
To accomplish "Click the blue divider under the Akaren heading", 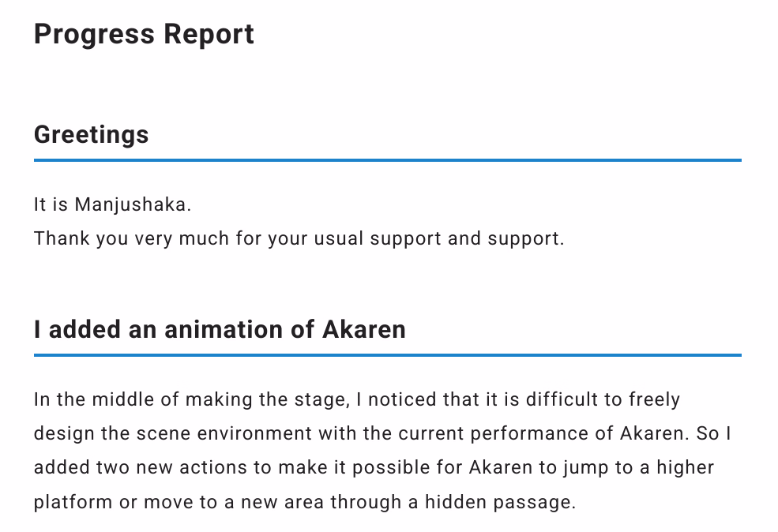I will [388, 355].
